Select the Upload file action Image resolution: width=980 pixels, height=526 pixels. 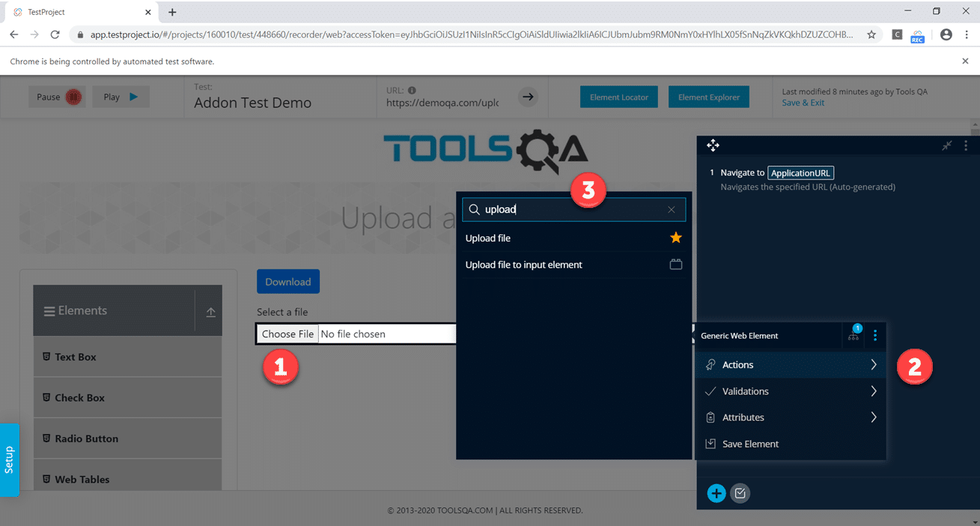573,238
